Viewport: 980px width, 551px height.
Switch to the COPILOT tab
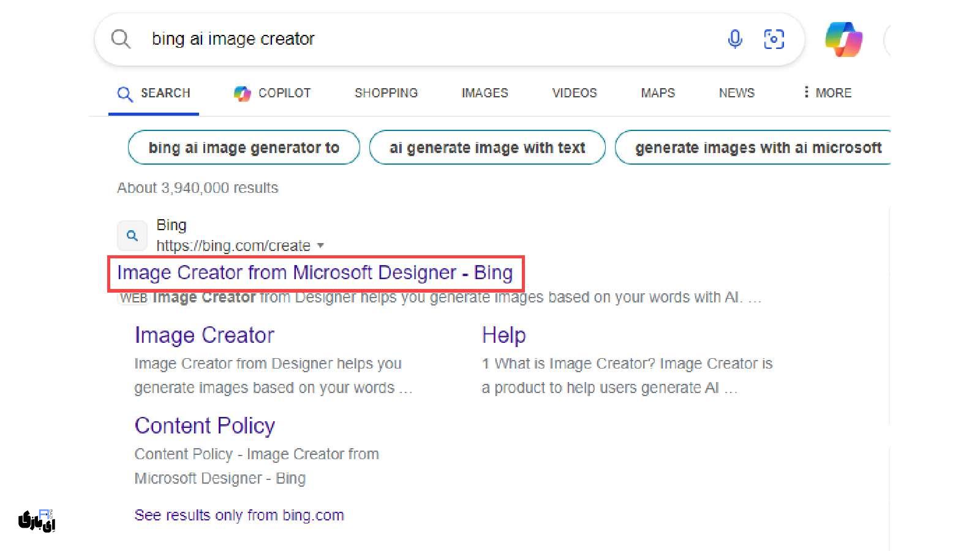[x=273, y=93]
